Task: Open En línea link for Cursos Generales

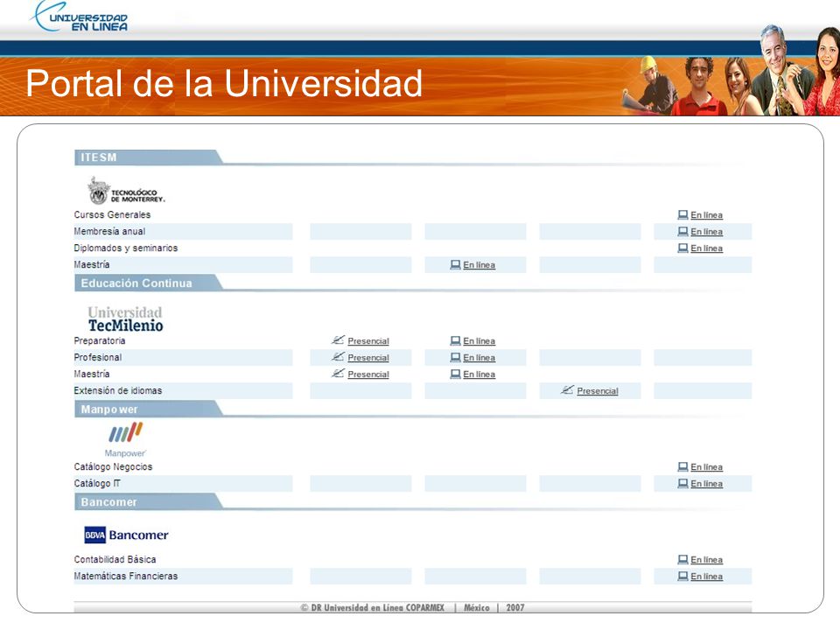Action: pyautogui.click(x=707, y=215)
